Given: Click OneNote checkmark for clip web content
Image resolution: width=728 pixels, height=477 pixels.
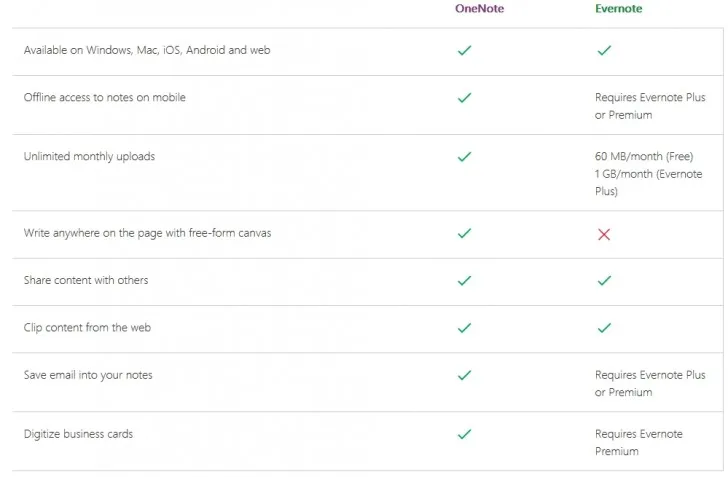Looking at the screenshot, I should [464, 328].
